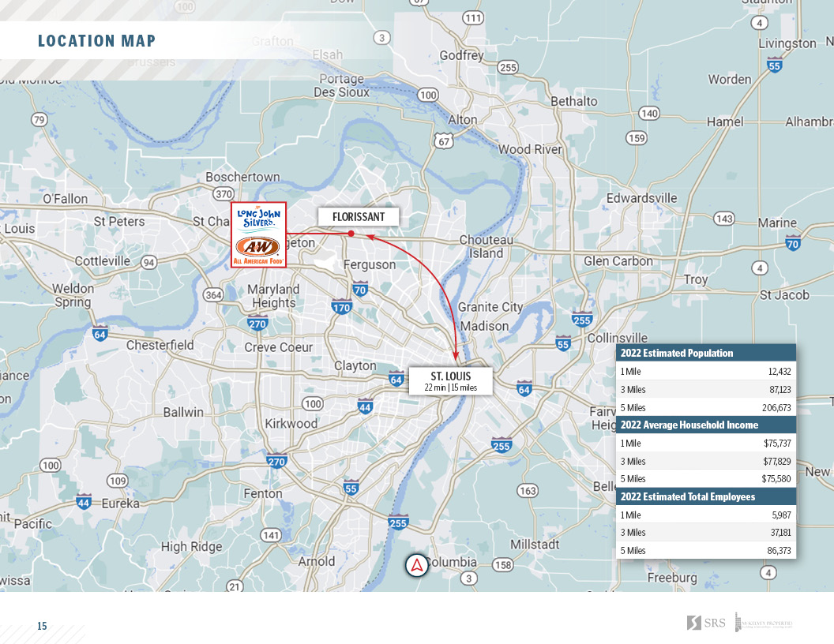The height and width of the screenshot is (644, 834).
Task: Click the A&W All American Food logo
Action: (x=258, y=250)
